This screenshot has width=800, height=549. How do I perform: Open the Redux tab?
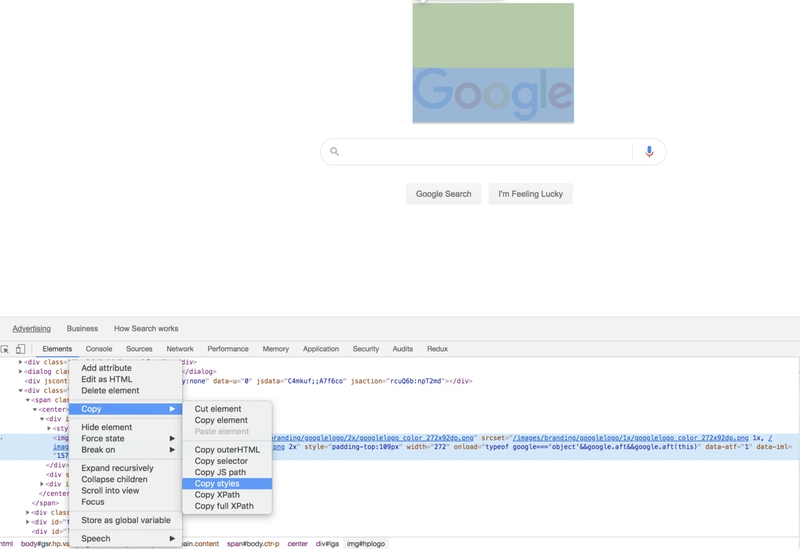pyautogui.click(x=437, y=349)
